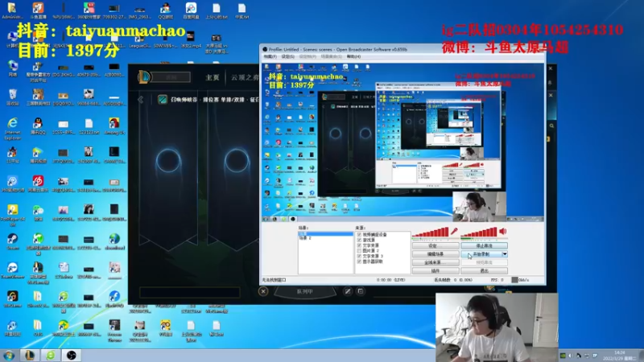Open the 网络 desktop icon

pos(12,68)
